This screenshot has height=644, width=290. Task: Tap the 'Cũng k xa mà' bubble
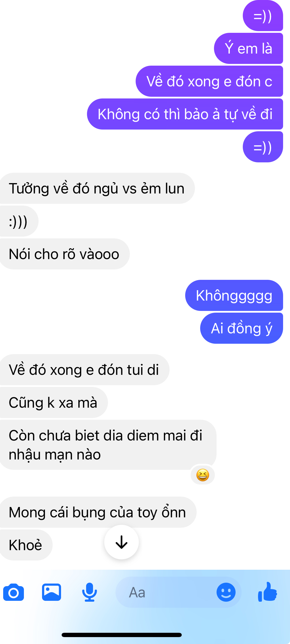[54, 402]
